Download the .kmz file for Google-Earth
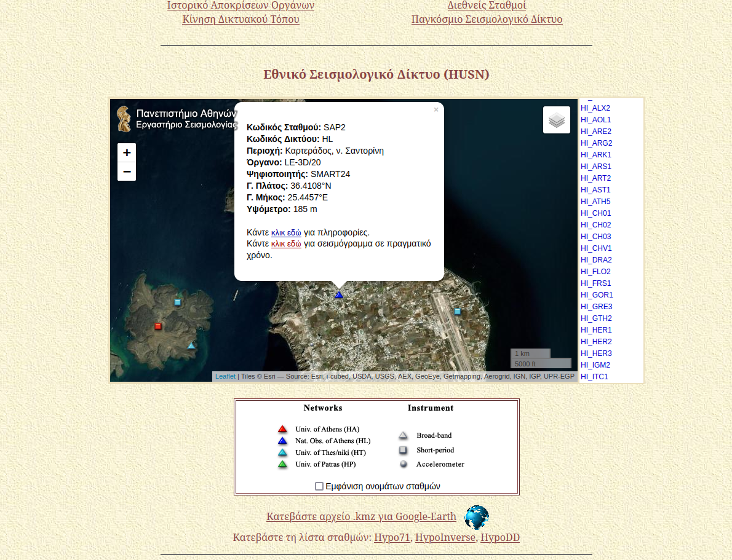 (x=361, y=516)
